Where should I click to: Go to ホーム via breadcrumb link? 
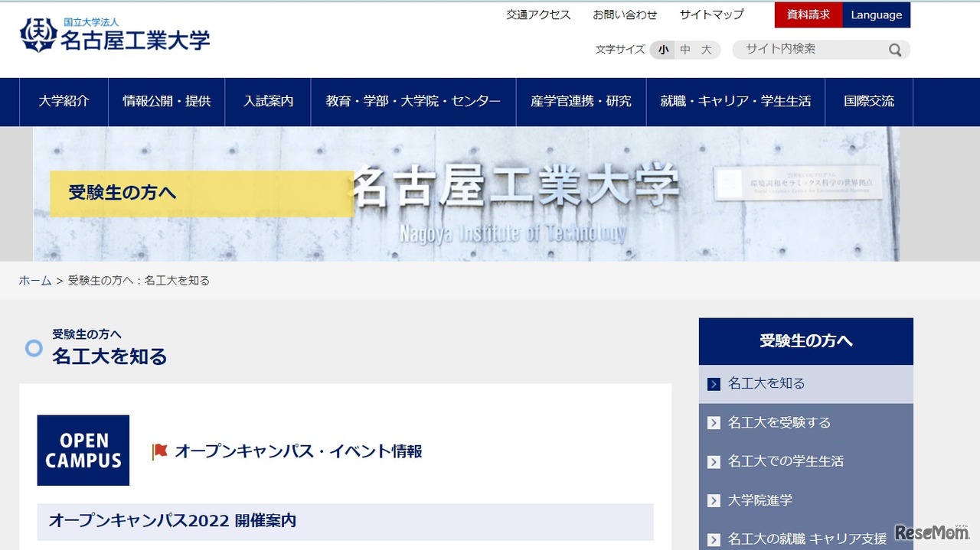[x=35, y=281]
